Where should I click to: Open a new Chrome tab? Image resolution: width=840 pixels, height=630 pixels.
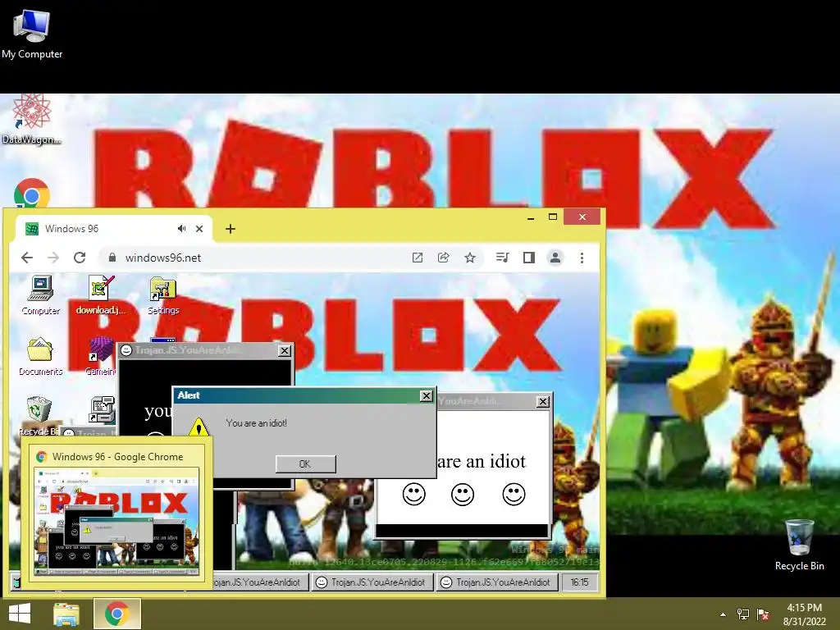click(231, 229)
